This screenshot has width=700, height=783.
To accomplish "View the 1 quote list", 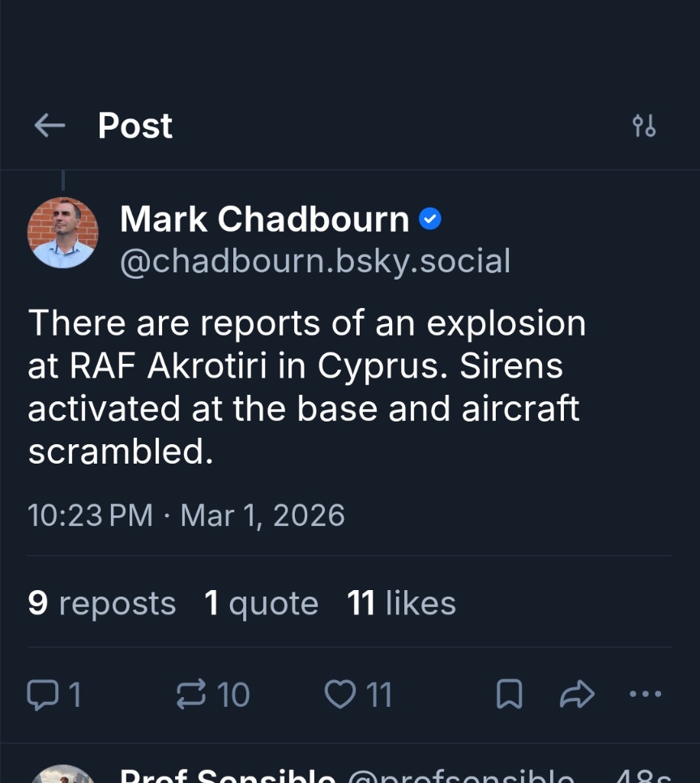I will coord(261,603).
